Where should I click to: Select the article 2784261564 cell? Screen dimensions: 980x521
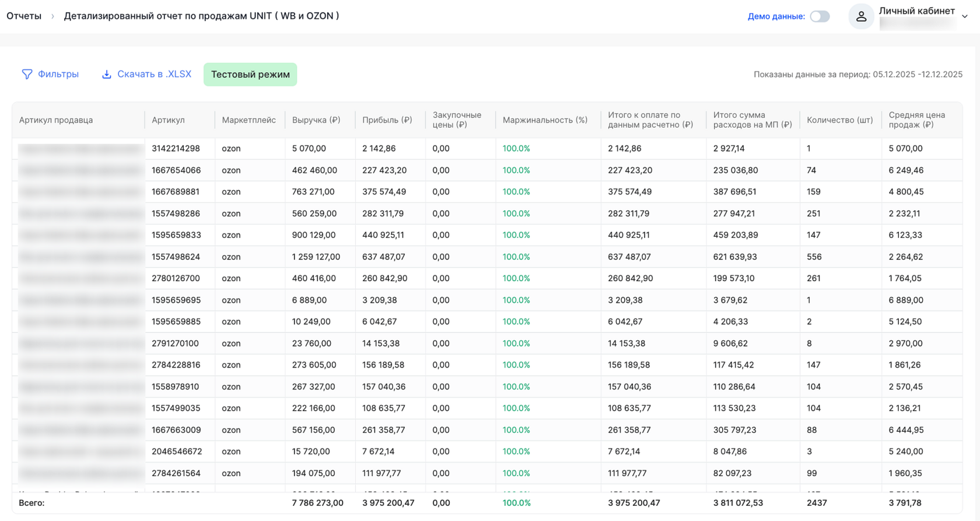tap(176, 473)
